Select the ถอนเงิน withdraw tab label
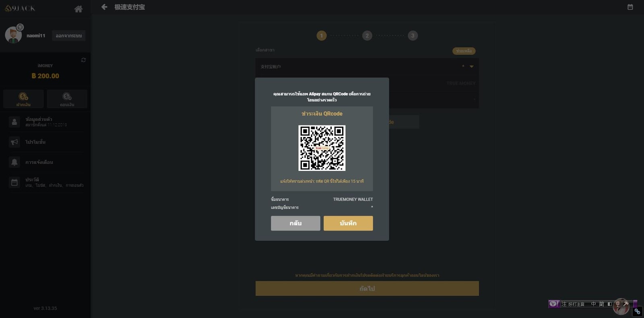644x318 pixels. (67, 105)
